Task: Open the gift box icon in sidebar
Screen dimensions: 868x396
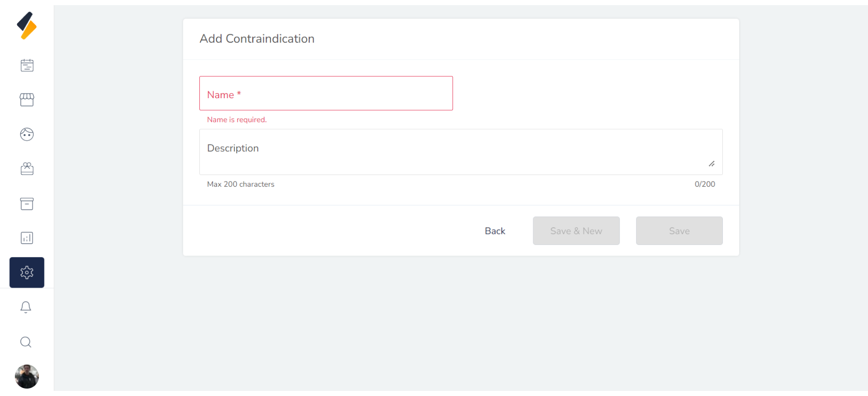Action: click(27, 169)
